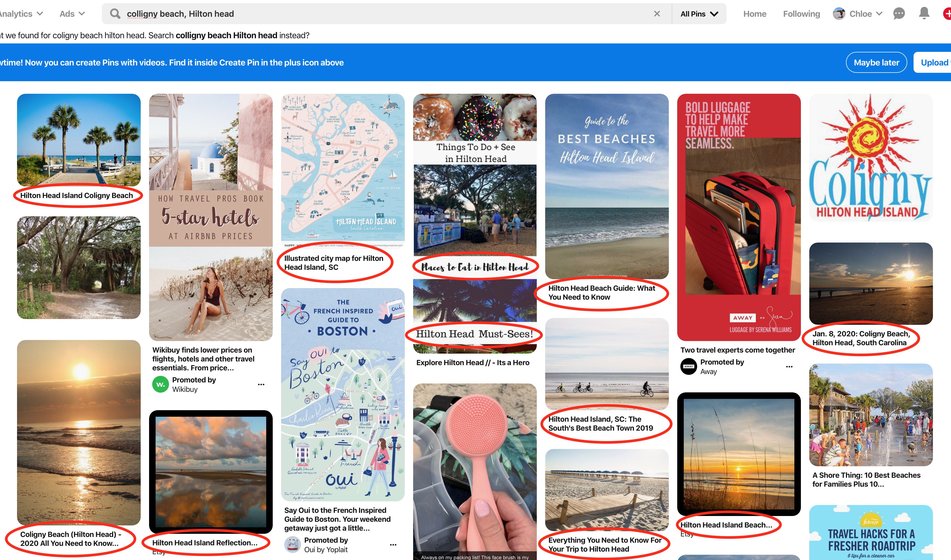Go to the Home tab
951x560 pixels.
coord(755,14)
